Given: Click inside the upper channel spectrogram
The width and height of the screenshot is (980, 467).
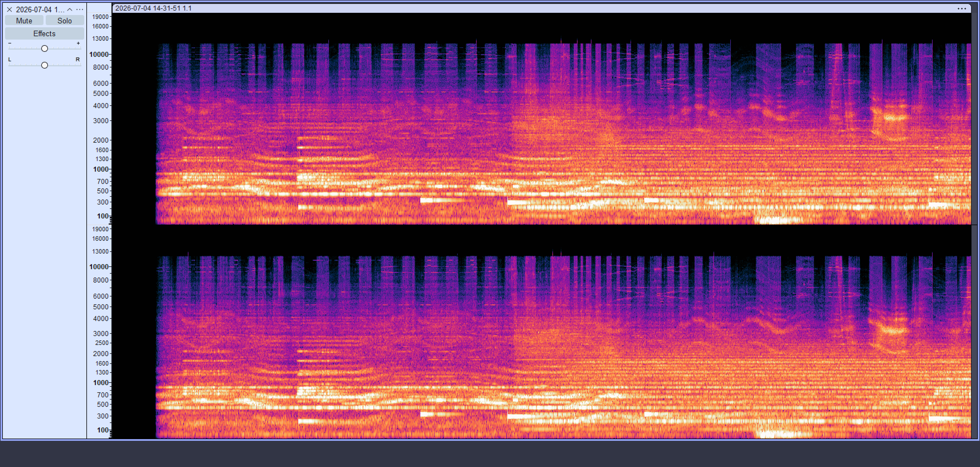Looking at the screenshot, I should (x=542, y=119).
